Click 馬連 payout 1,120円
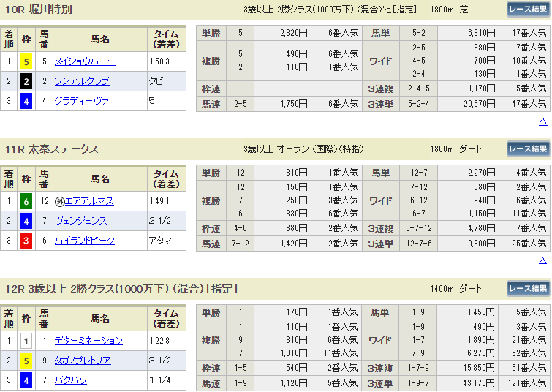The image size is (552, 392). tap(294, 383)
